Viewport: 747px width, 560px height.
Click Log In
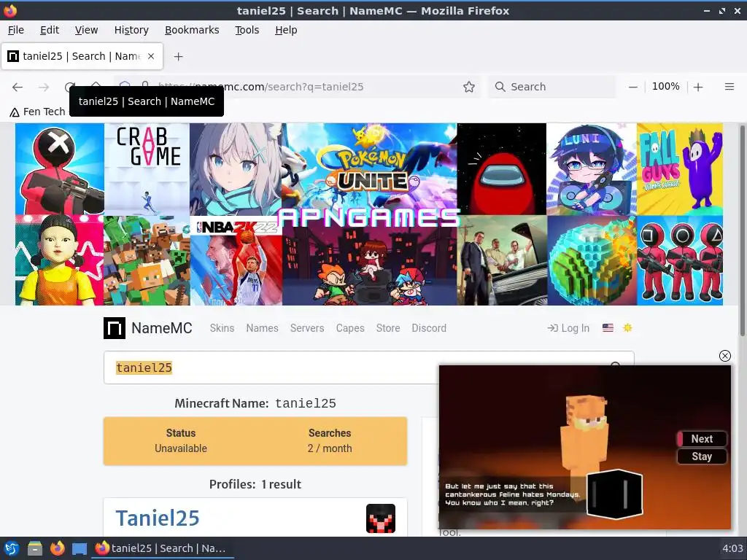[x=568, y=328]
